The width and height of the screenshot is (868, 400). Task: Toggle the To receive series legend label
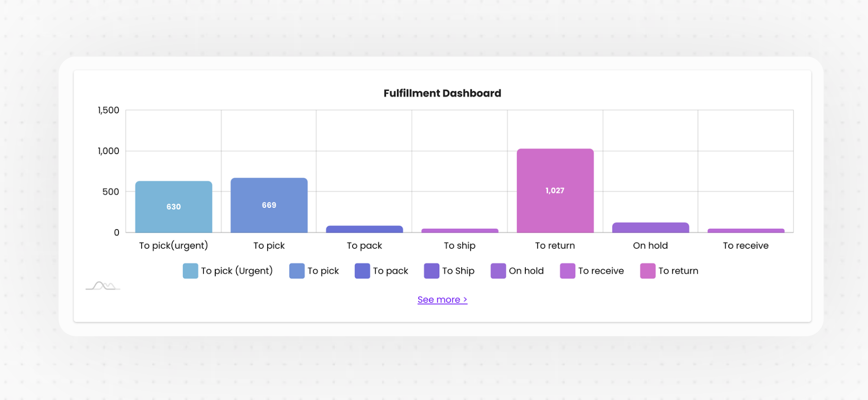click(600, 271)
